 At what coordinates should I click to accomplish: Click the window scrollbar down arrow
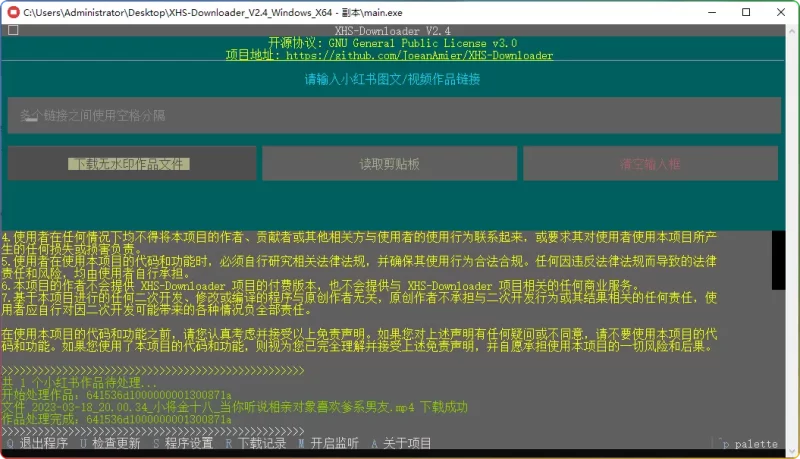click(x=792, y=452)
